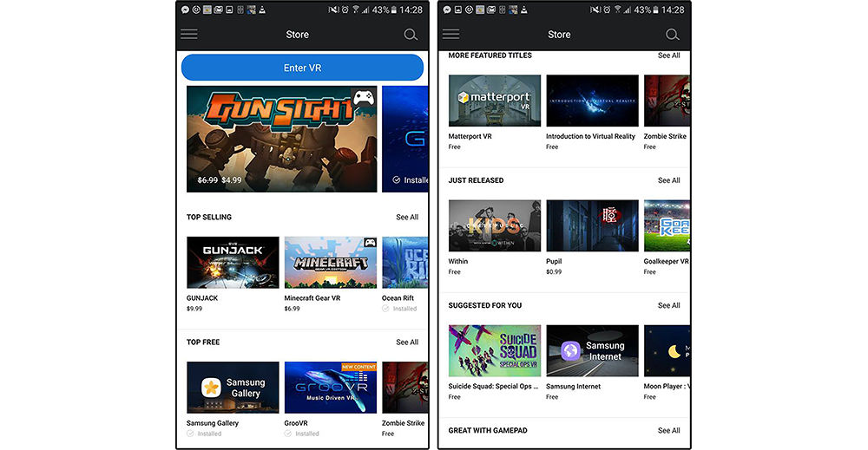868x450 pixels.
Task: Tap the Installed checkmark under Samsung Gallery
Action: 191,434
